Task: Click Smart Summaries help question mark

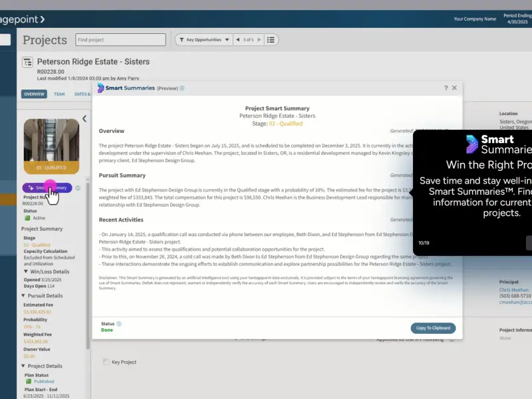Action: point(446,88)
